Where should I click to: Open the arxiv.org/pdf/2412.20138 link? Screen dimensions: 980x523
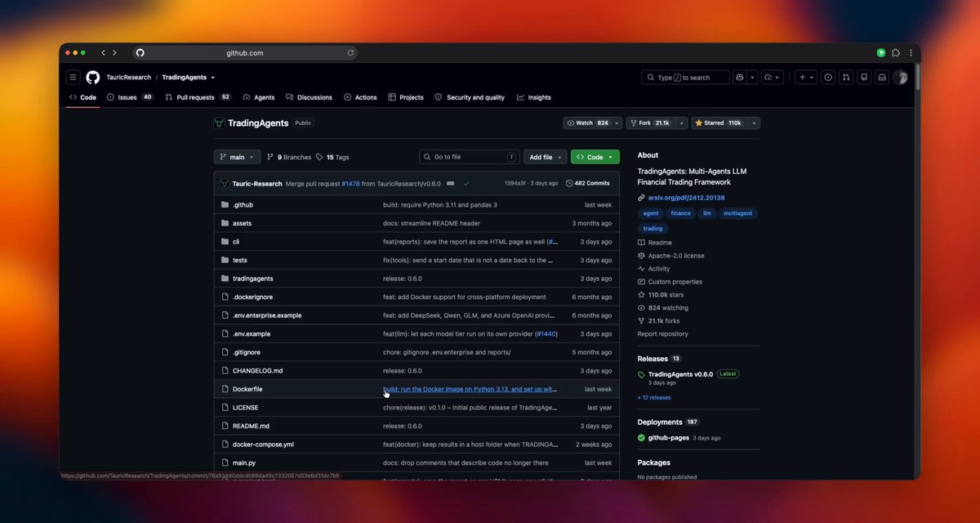pos(686,198)
